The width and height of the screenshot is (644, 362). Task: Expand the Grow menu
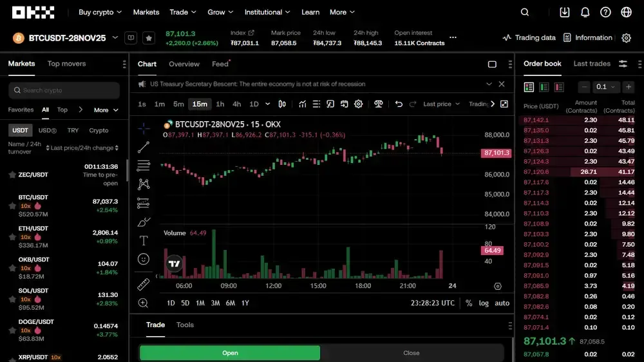pos(220,12)
